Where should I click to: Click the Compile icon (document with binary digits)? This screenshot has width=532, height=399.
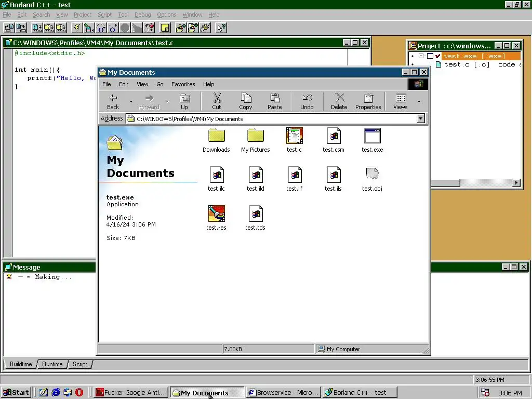tap(37, 28)
